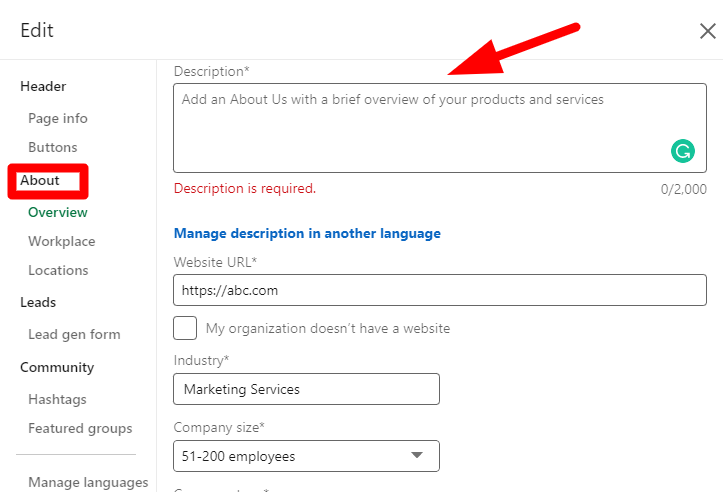Click the About heading in sidebar

40,181
